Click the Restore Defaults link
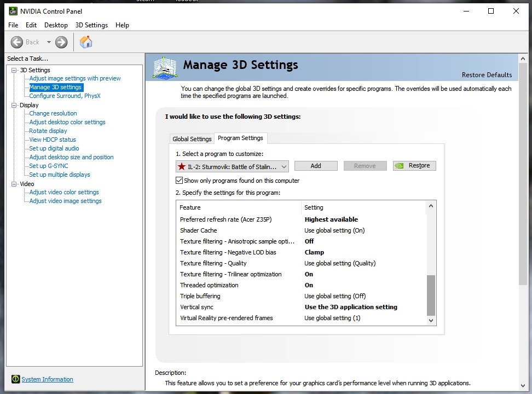Viewport: 532px width, 394px height. pos(487,75)
